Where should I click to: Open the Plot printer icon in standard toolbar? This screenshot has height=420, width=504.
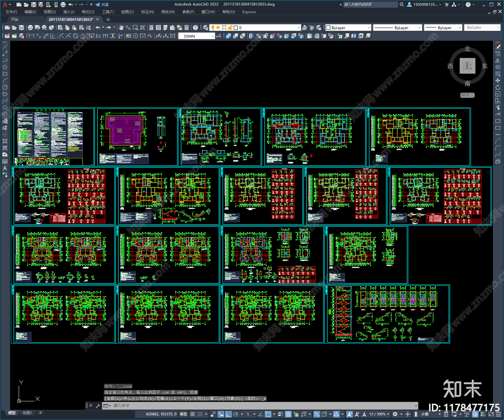[x=30, y=28]
